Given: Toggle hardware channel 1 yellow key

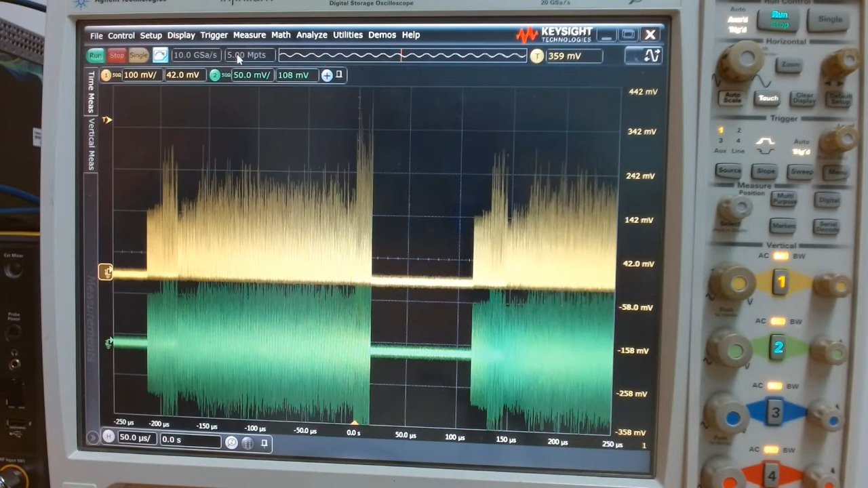Looking at the screenshot, I should 781,282.
